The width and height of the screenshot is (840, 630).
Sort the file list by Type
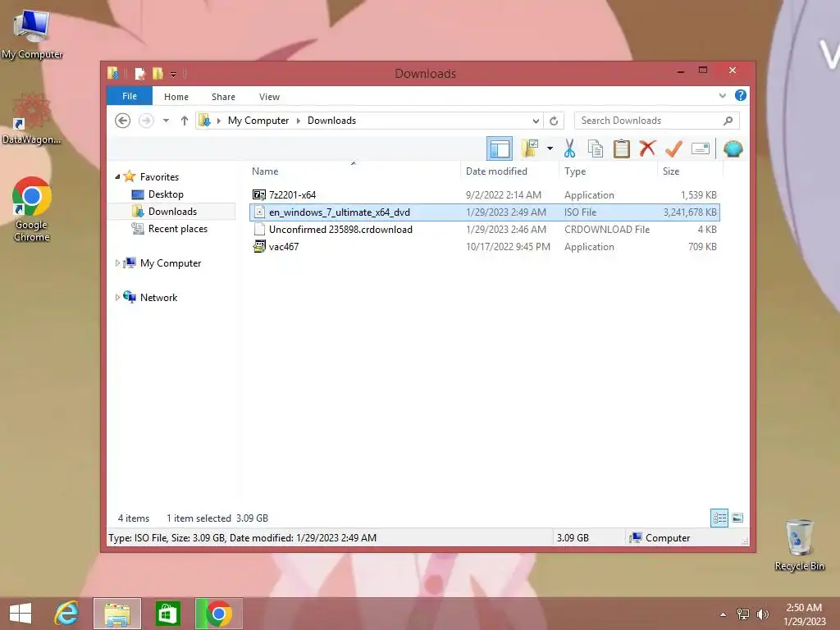coord(575,171)
